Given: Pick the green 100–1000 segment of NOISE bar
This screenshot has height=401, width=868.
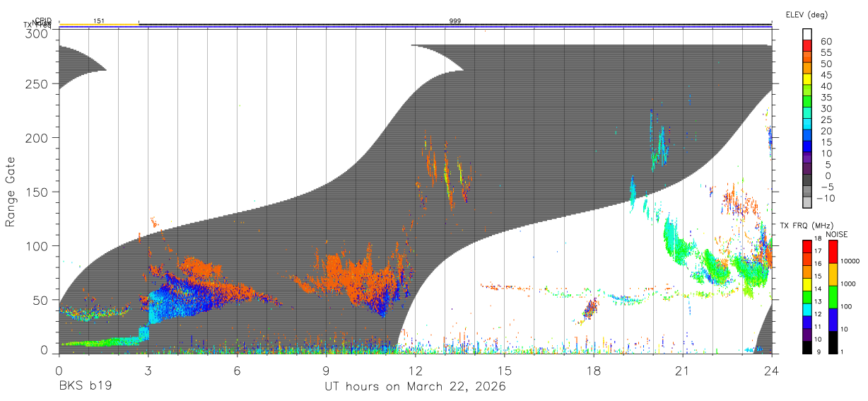Looking at the screenshot, I should click(832, 296).
